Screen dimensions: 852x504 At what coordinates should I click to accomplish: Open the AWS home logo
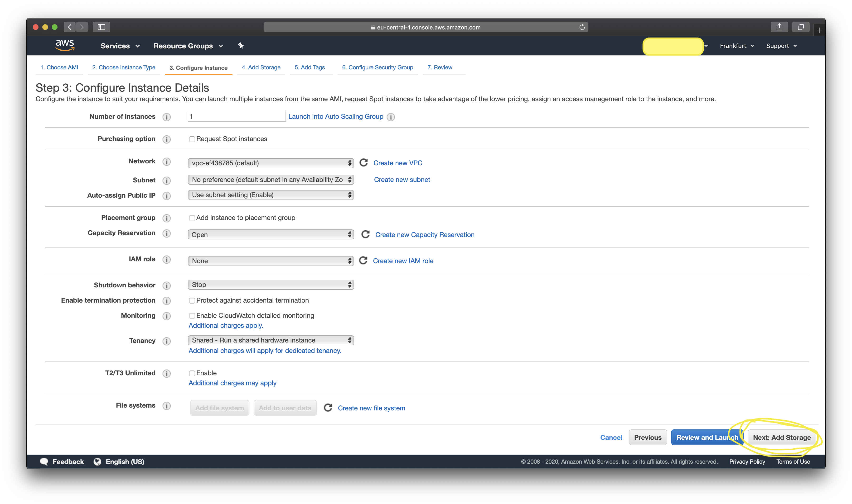[65, 45]
